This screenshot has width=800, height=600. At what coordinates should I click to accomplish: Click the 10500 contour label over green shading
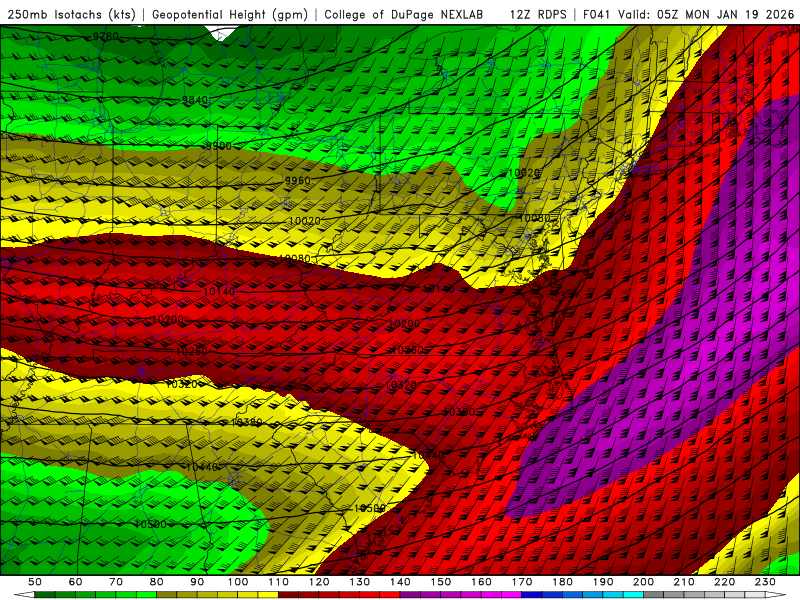click(151, 524)
